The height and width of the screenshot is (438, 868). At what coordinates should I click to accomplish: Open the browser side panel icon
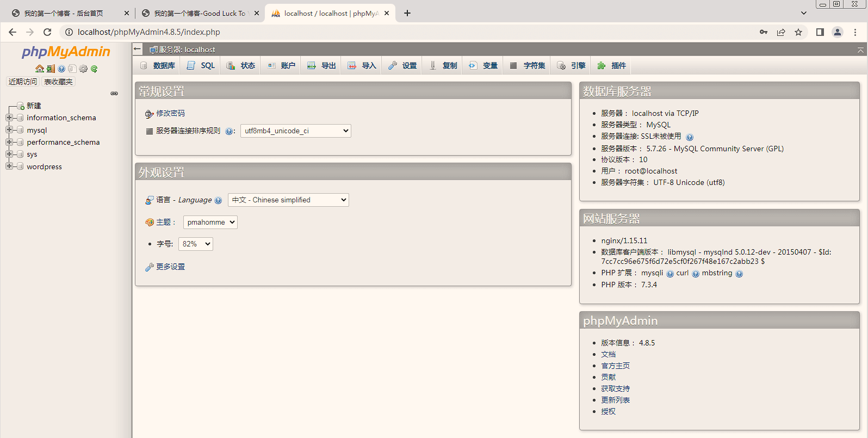click(x=820, y=32)
